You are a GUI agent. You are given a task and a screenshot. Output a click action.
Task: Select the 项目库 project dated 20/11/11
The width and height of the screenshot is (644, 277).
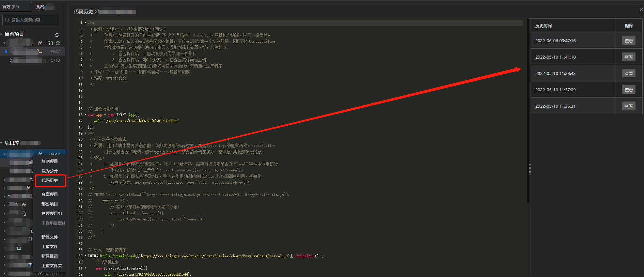pyautogui.click(x=32, y=274)
